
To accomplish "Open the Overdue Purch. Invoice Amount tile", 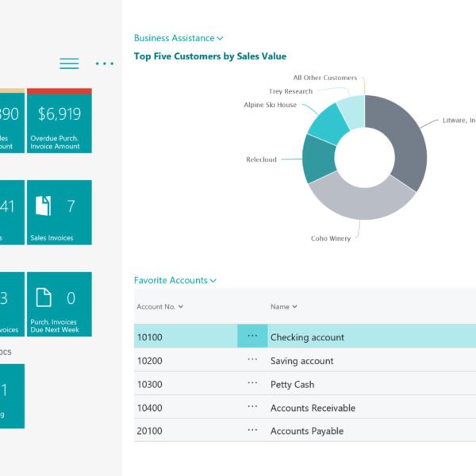I will 59,121.
